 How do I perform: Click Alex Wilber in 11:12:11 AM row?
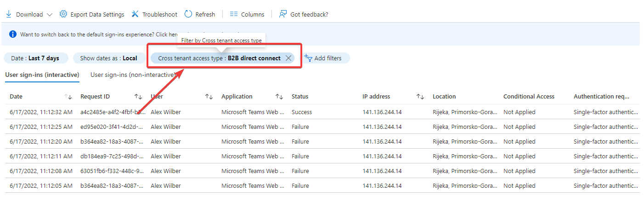166,156
